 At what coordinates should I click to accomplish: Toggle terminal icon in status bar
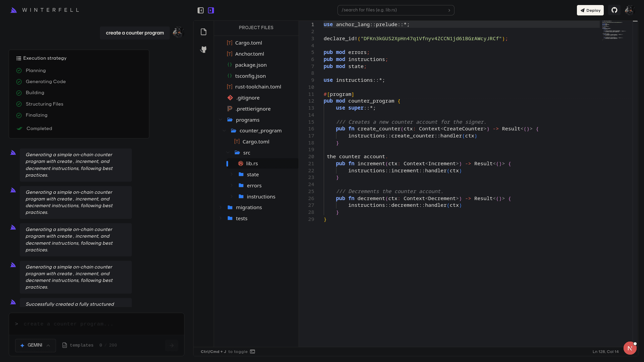[x=253, y=352]
